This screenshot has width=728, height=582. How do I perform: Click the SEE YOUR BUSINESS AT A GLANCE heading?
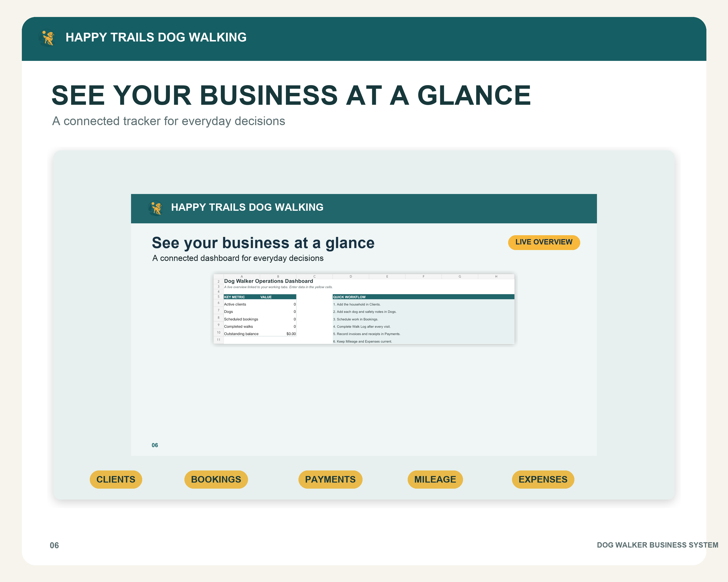(291, 95)
